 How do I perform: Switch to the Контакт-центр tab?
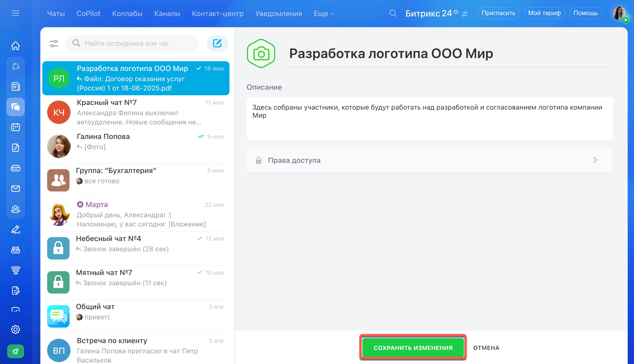(x=218, y=14)
